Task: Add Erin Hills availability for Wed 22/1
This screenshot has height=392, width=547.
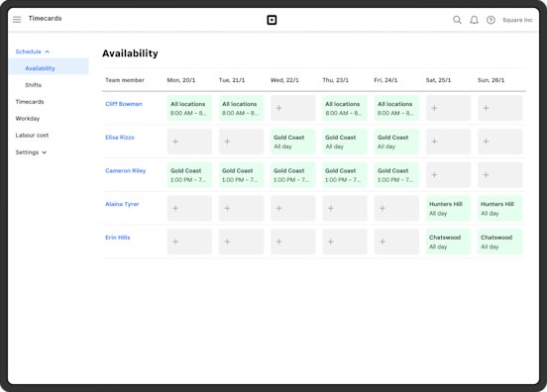Action: (x=293, y=242)
